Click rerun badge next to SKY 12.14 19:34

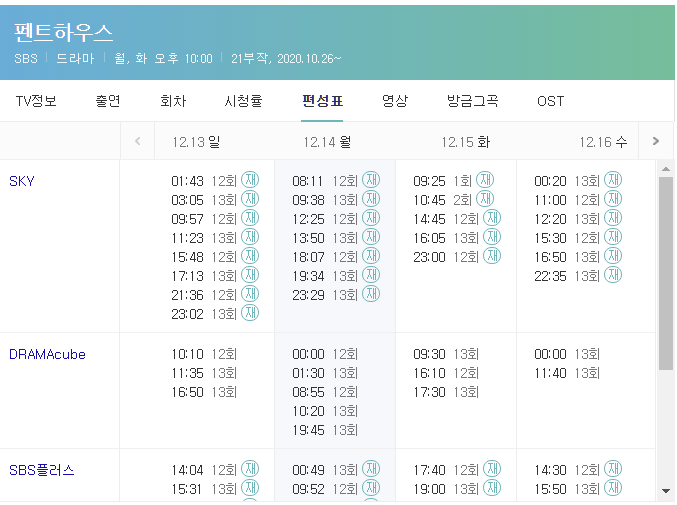(x=370, y=275)
